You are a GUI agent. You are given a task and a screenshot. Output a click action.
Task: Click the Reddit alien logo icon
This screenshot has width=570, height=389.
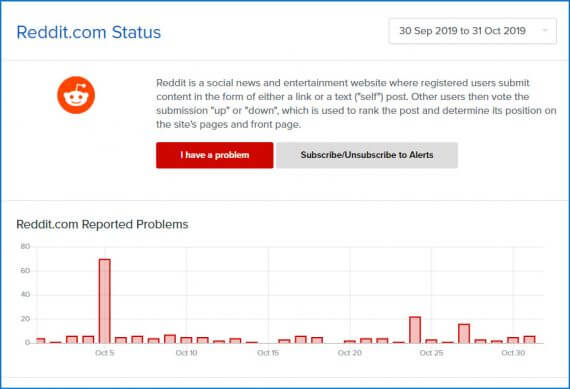point(76,95)
